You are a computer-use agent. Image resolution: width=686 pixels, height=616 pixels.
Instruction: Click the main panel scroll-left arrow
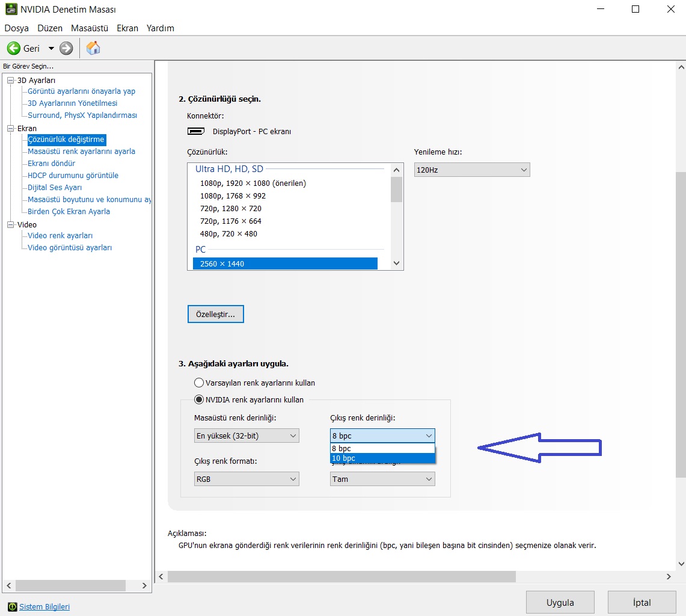pos(161,576)
